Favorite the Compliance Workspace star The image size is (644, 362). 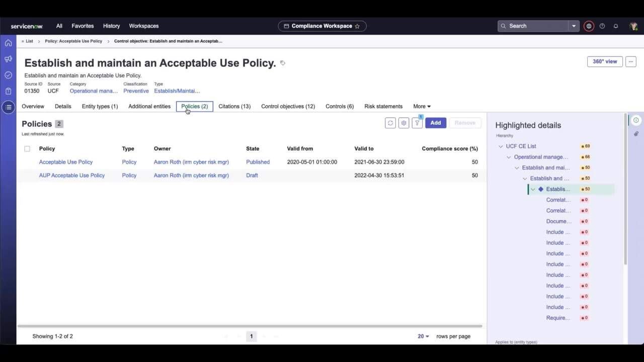[357, 26]
